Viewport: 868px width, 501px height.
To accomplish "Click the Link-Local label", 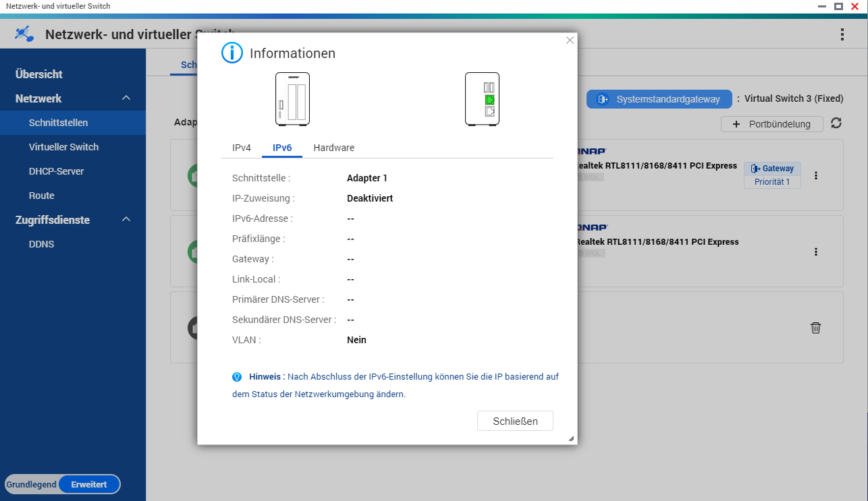I will 256,279.
